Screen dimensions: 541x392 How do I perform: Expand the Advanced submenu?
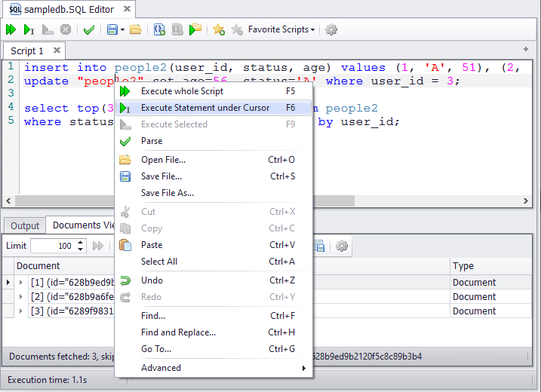tap(214, 368)
